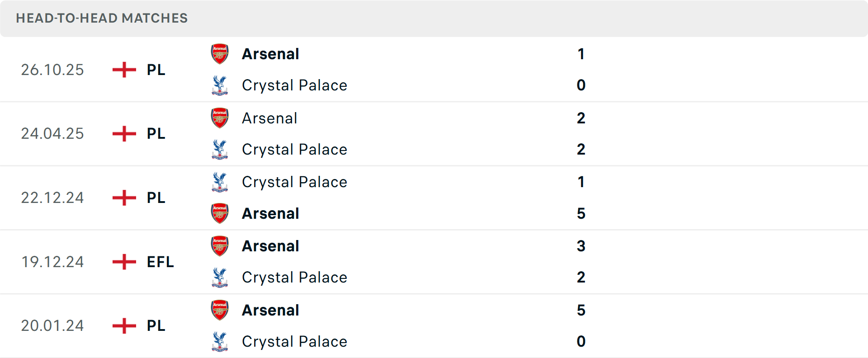Screen dimensions: 868x358
Task: Click Crystal Palace crest in 20.01.24 match
Action: (220, 342)
